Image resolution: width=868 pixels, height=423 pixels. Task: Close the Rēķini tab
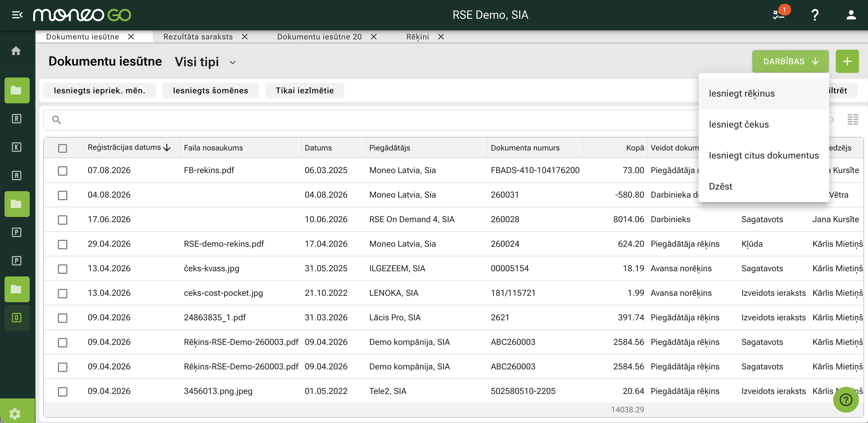tap(441, 37)
